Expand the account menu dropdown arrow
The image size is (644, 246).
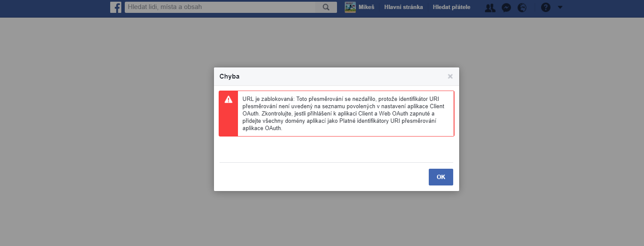pos(560,7)
